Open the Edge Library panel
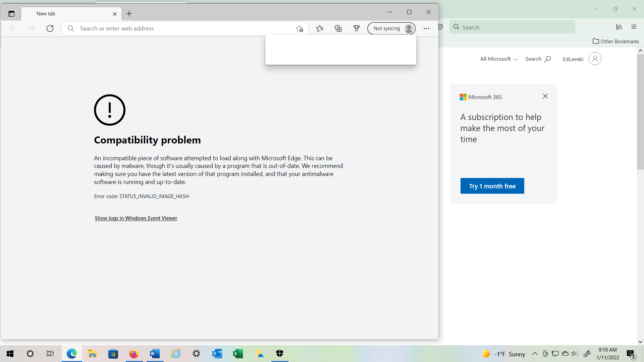The width and height of the screenshot is (644, 362). 619,27
